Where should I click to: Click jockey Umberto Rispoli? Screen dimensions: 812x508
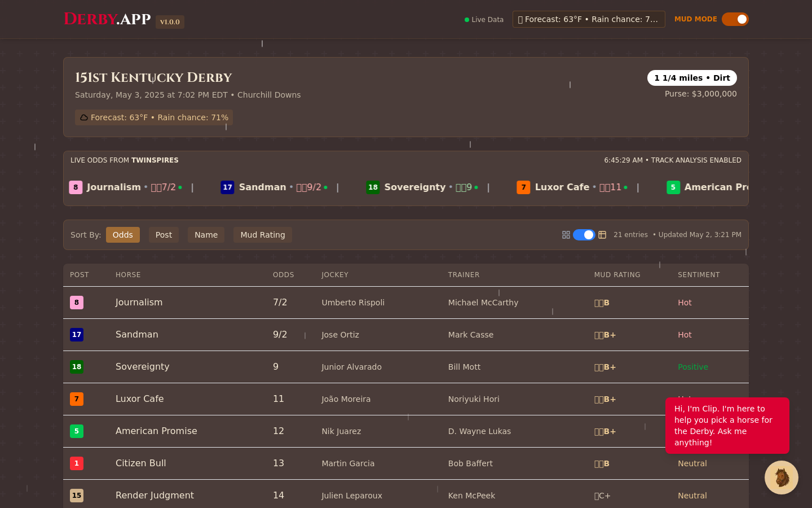353,303
